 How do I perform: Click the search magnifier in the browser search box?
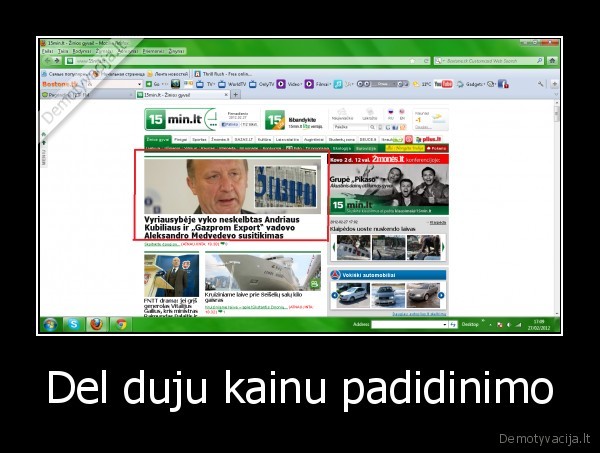(x=540, y=60)
